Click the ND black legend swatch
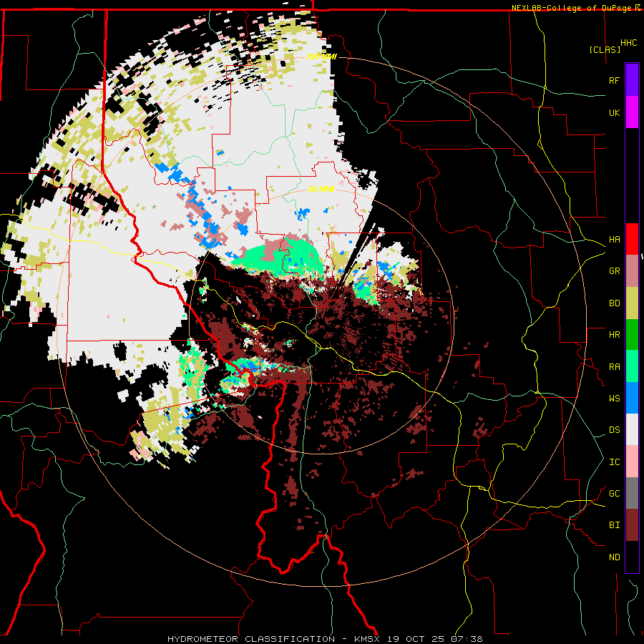 632,557
